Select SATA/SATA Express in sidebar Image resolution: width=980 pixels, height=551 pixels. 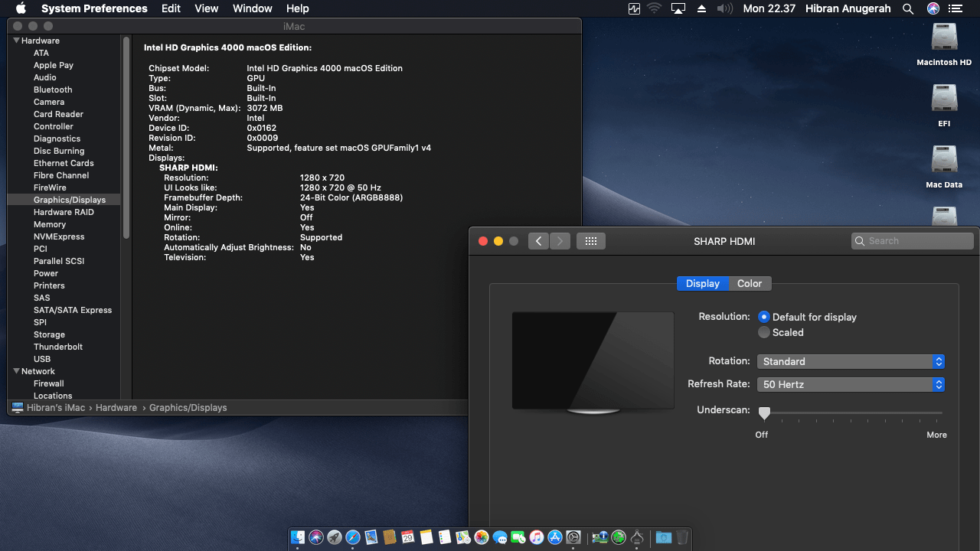pos(73,310)
